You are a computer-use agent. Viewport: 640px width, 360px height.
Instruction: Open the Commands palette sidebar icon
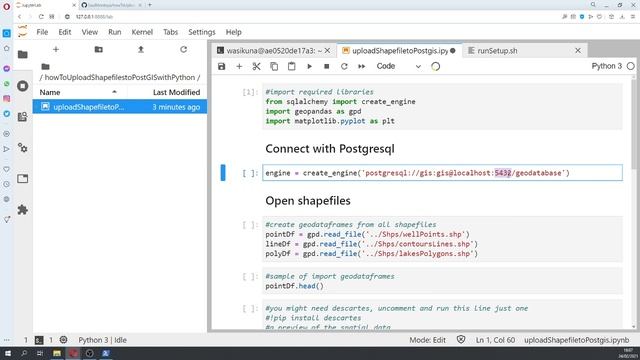23,117
